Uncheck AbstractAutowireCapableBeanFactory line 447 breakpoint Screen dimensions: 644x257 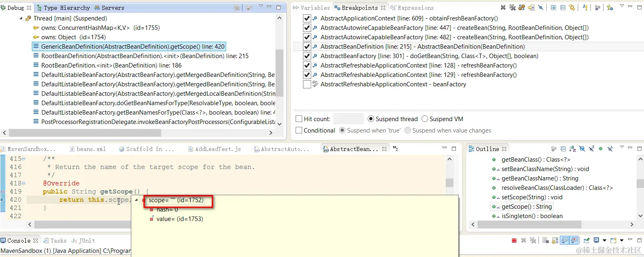307,28
